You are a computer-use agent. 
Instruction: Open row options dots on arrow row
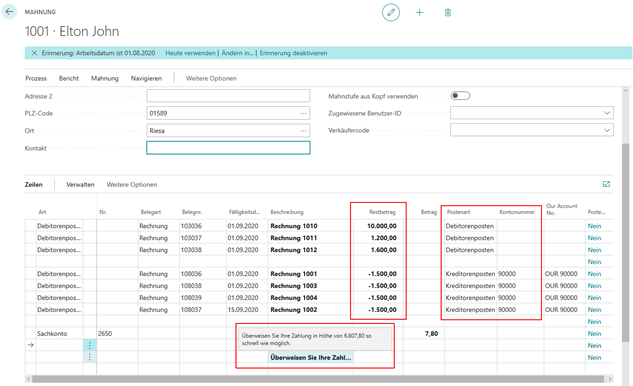(x=90, y=345)
